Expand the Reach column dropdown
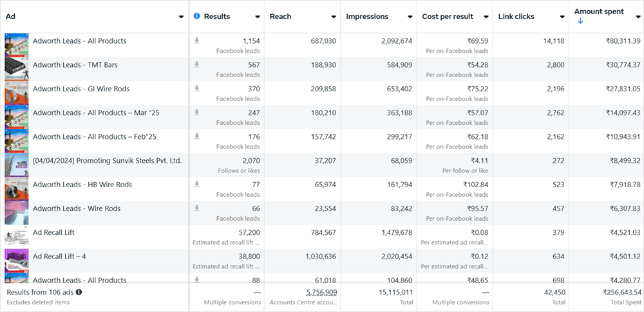The image size is (644, 312). [x=334, y=17]
